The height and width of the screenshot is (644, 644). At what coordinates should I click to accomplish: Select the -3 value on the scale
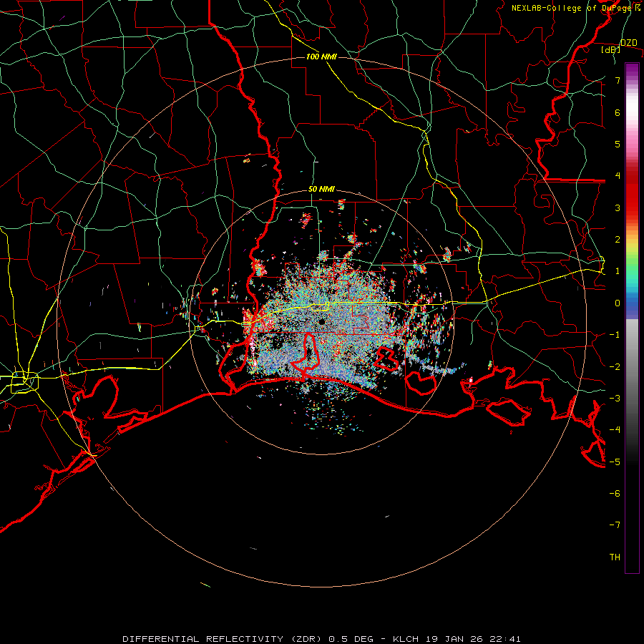coord(615,399)
